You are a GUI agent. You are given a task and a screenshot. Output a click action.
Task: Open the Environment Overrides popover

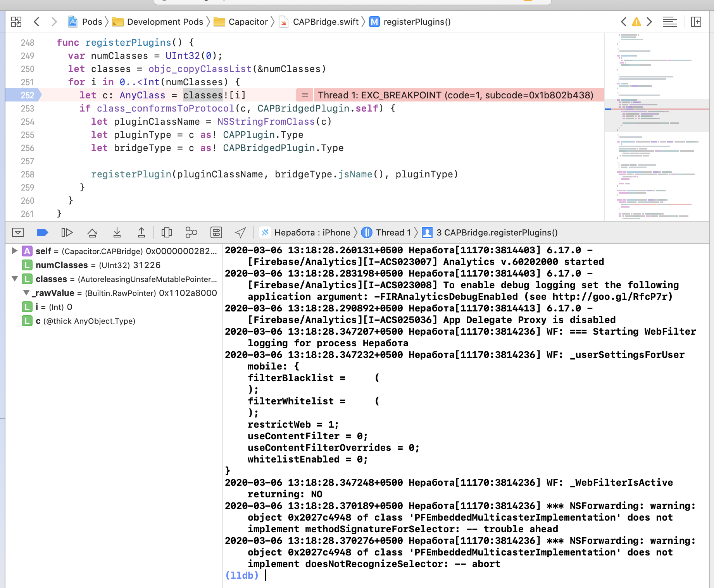tap(216, 232)
